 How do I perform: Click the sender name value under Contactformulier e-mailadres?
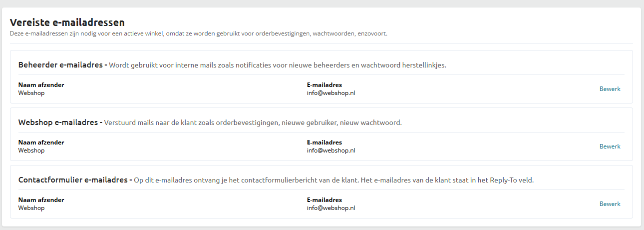(x=31, y=208)
